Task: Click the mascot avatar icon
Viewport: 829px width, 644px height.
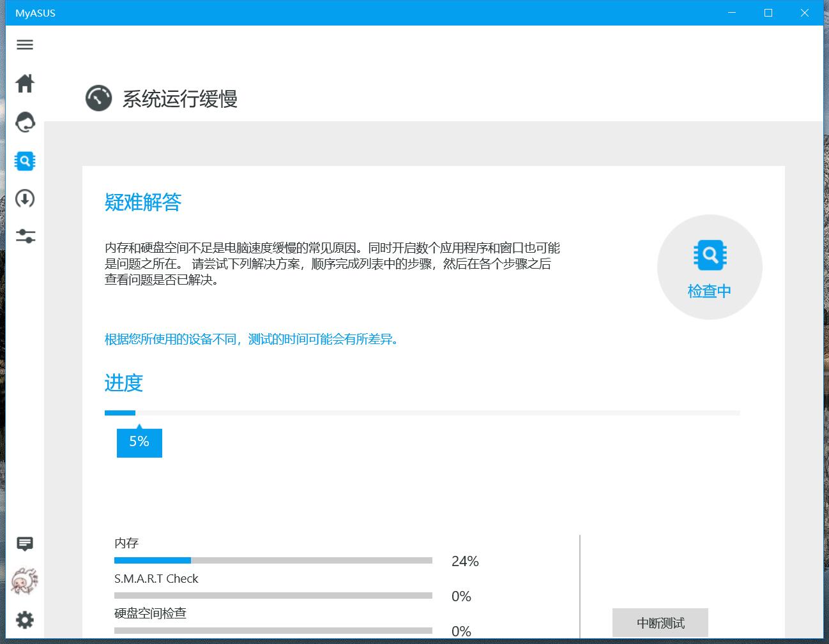Action: (x=24, y=581)
